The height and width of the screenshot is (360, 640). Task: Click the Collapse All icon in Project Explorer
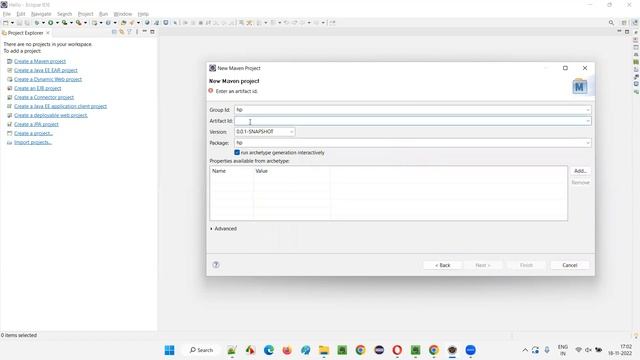(114, 32)
